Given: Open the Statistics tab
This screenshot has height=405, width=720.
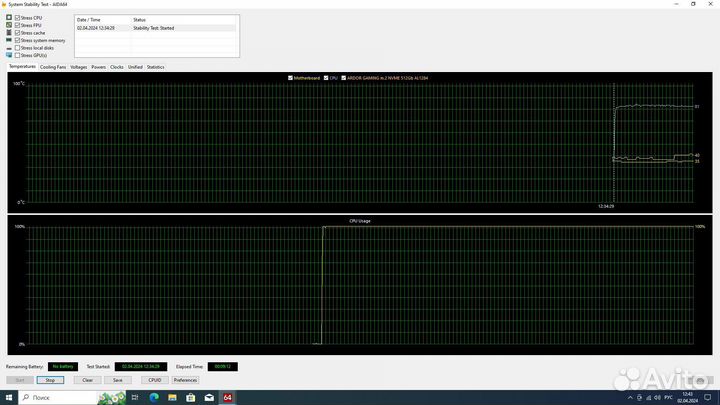Looking at the screenshot, I should pos(155,67).
